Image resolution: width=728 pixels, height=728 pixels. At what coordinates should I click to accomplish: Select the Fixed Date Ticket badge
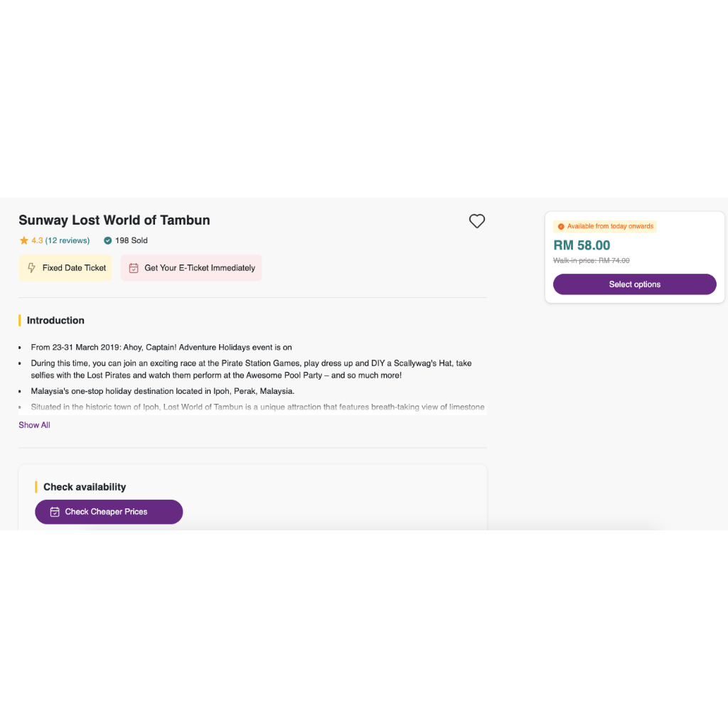click(x=65, y=267)
